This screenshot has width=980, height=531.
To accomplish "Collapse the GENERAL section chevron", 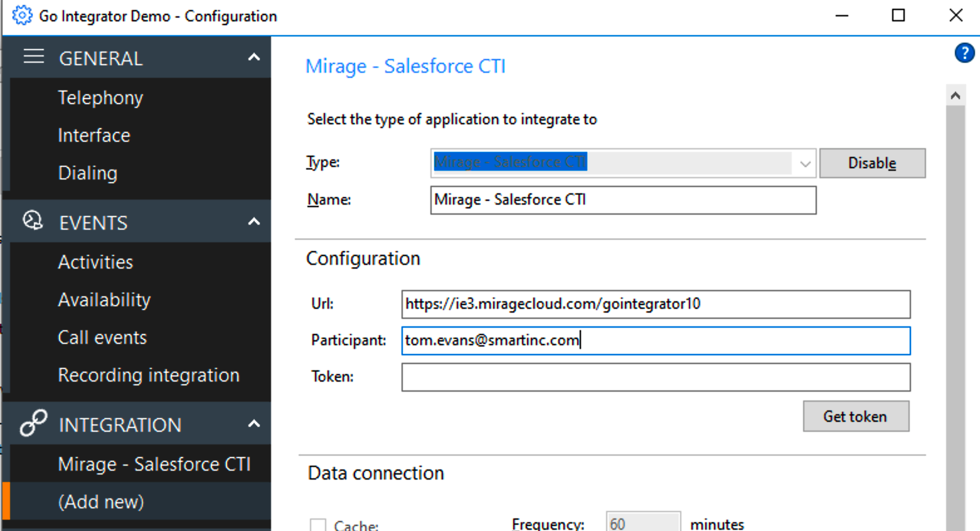I will click(x=254, y=58).
